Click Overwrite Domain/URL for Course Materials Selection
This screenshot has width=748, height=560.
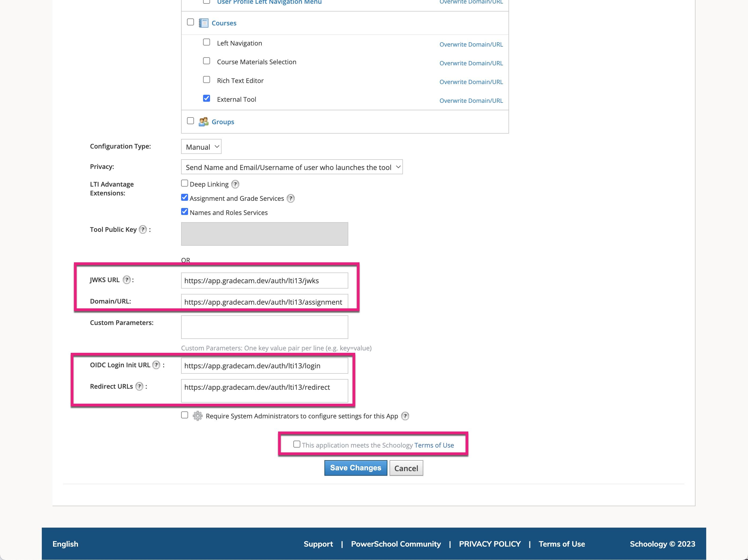point(471,63)
